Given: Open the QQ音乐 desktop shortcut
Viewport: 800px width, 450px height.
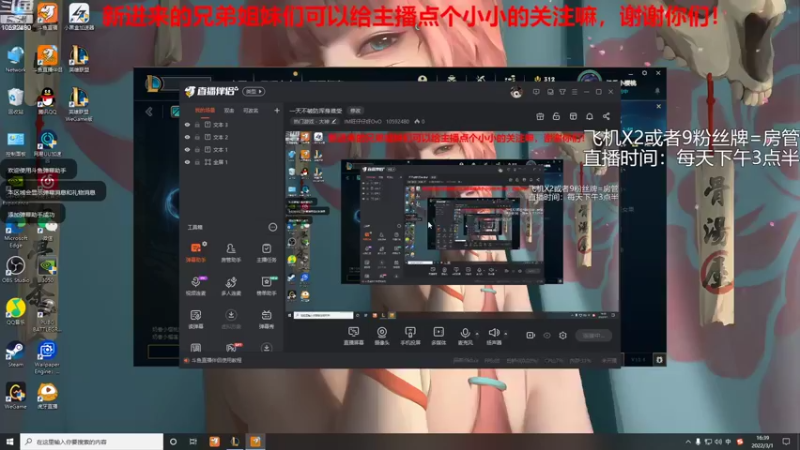Looking at the screenshot, I should [16, 311].
